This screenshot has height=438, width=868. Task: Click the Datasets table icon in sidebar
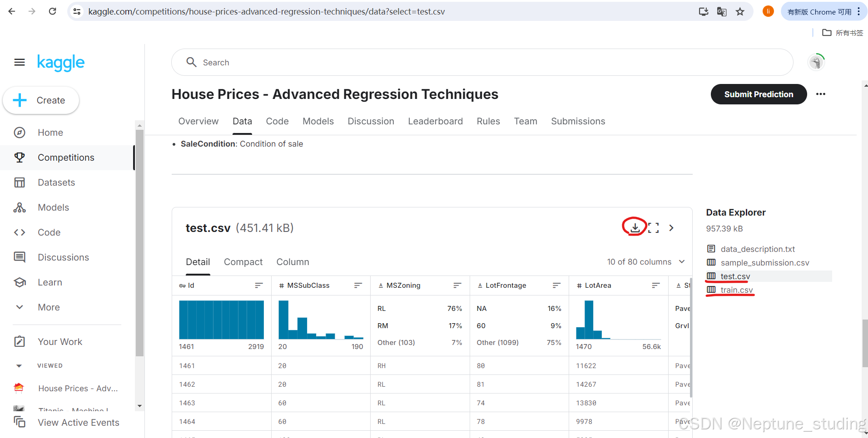pyautogui.click(x=20, y=182)
